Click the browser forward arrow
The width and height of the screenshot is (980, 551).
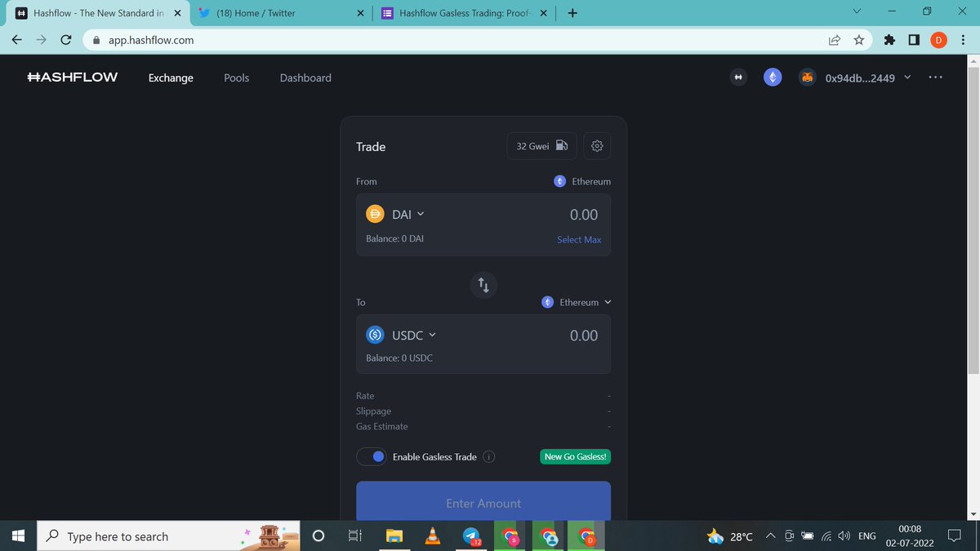[x=41, y=39]
